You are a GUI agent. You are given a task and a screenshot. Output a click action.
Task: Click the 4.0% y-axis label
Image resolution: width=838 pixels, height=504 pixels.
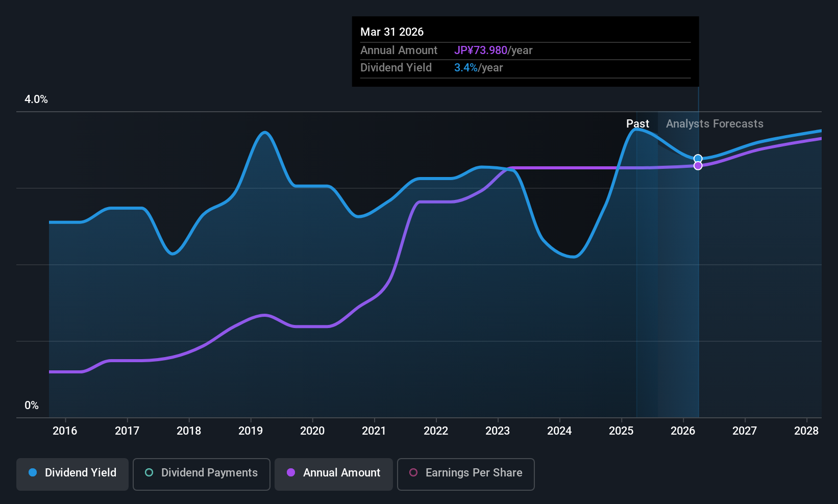coord(36,99)
